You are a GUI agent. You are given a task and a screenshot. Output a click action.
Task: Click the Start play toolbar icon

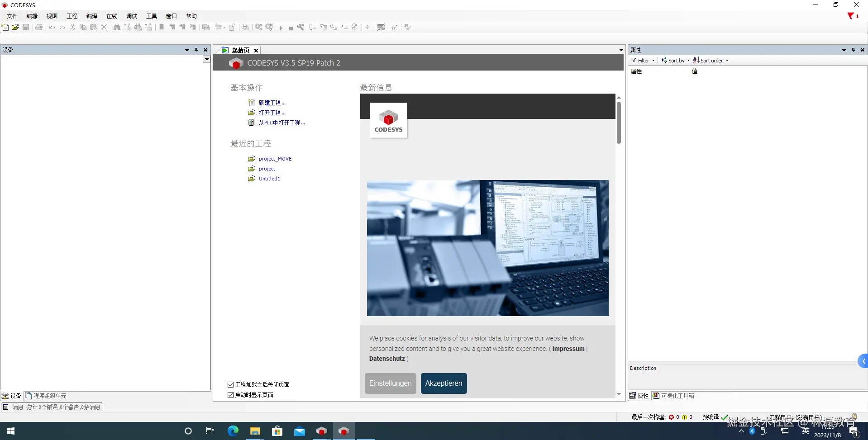point(281,28)
